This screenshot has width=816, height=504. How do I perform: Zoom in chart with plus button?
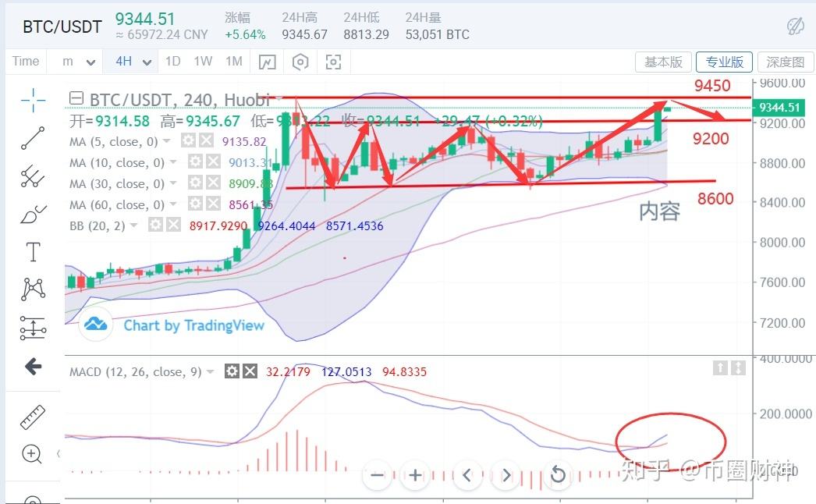415,475
